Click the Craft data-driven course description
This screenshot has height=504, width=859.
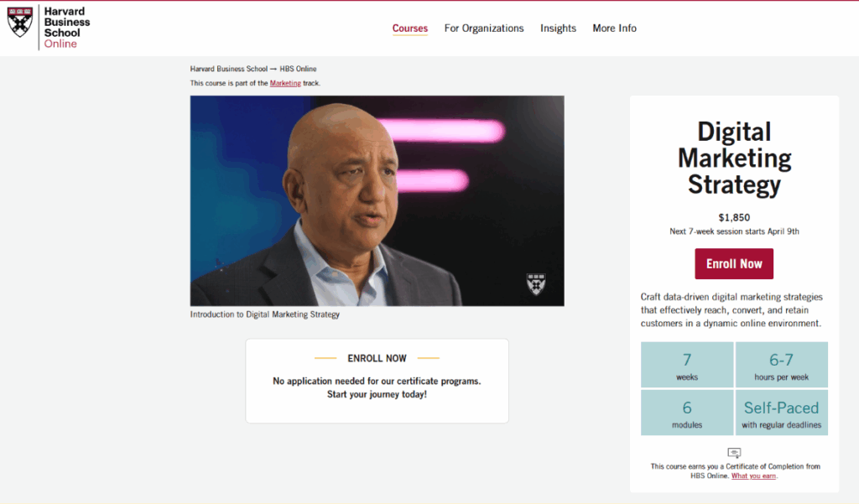[731, 310]
